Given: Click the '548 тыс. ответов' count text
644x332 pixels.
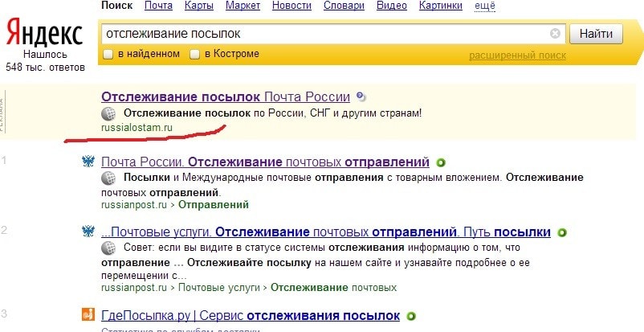Looking at the screenshot, I should pos(45,67).
